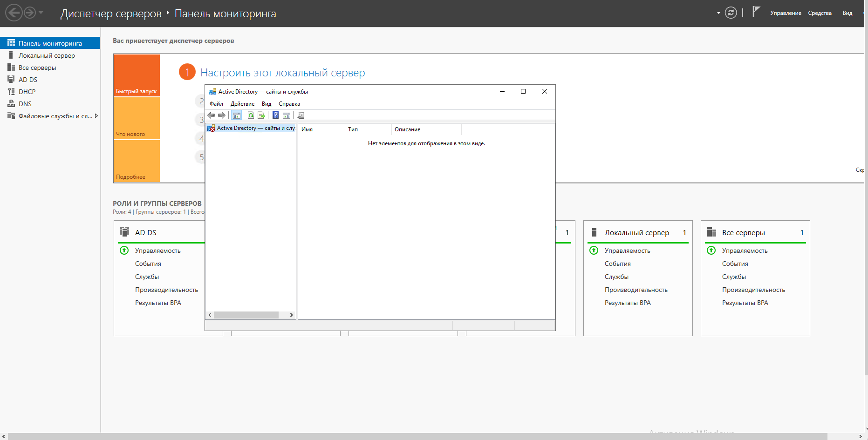Click the Настроить этот локальный сервер link

[x=282, y=73]
